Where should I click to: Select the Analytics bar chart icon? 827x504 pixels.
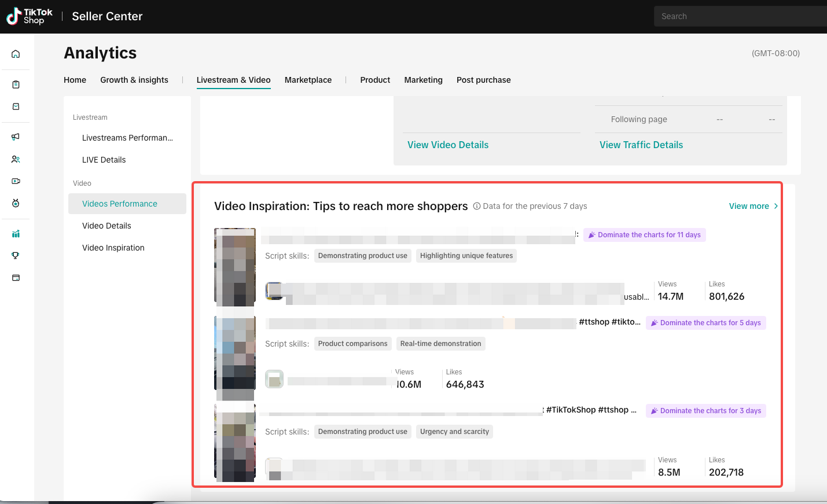pos(16,234)
